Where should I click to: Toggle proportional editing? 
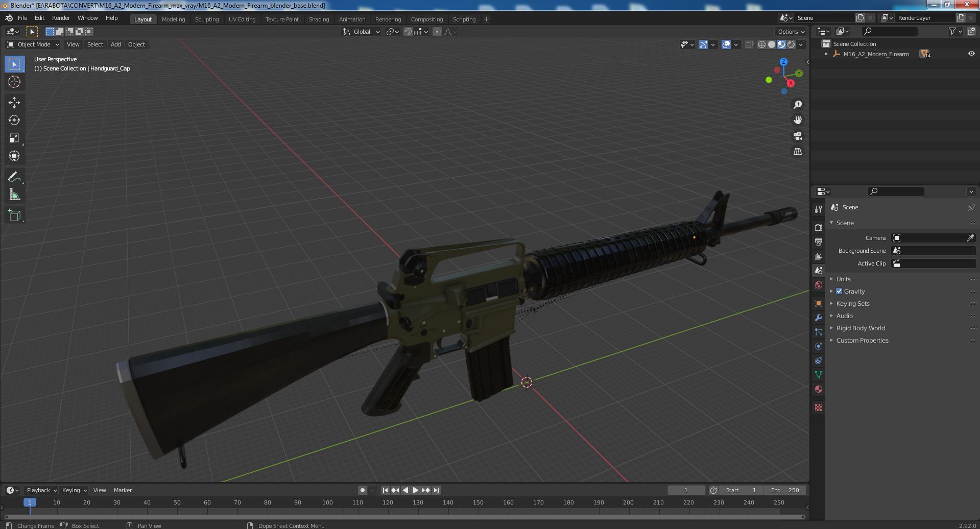437,32
